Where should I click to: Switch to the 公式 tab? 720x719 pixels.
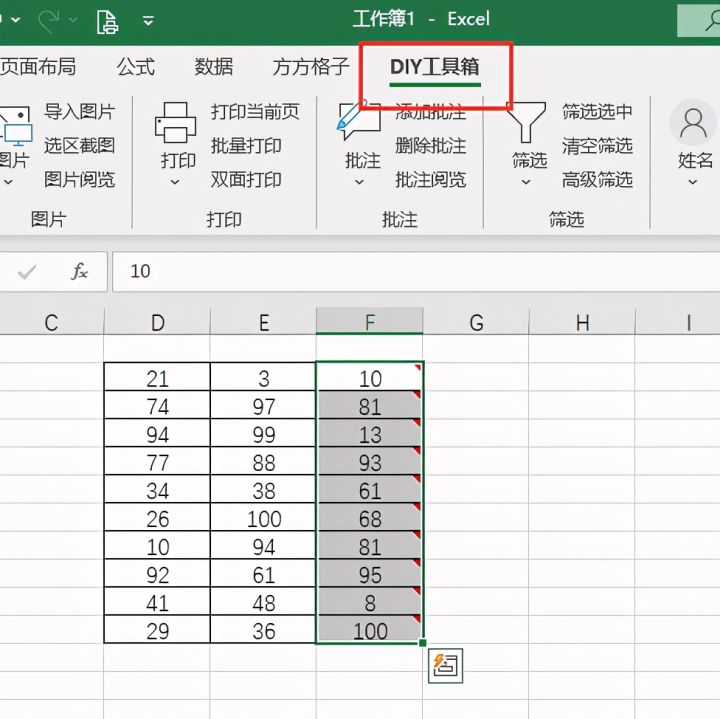[135, 67]
